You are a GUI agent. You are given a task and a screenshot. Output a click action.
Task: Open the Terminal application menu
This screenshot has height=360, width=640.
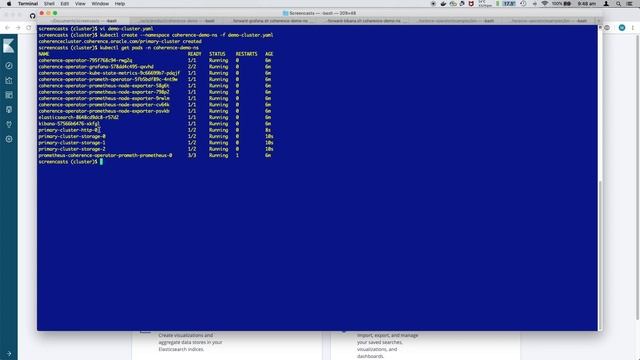28,4
